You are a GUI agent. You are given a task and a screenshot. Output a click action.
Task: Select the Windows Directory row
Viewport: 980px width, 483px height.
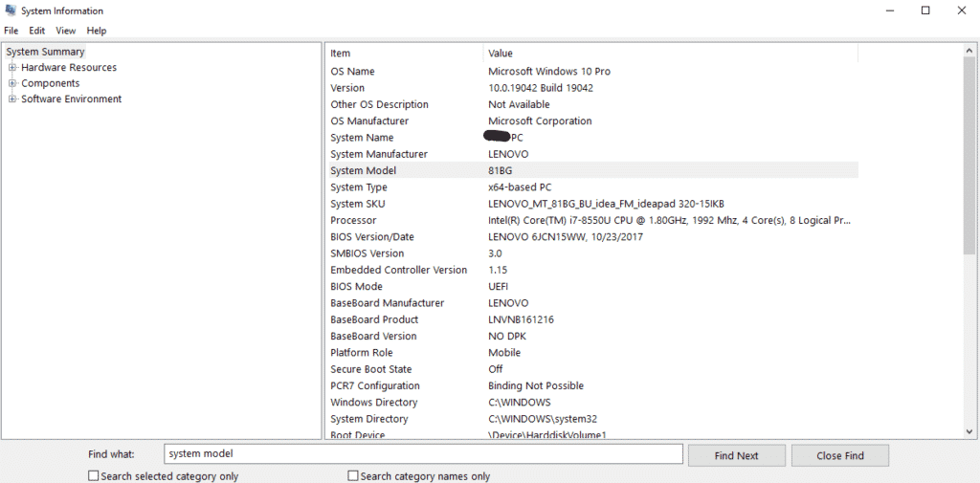click(592, 403)
